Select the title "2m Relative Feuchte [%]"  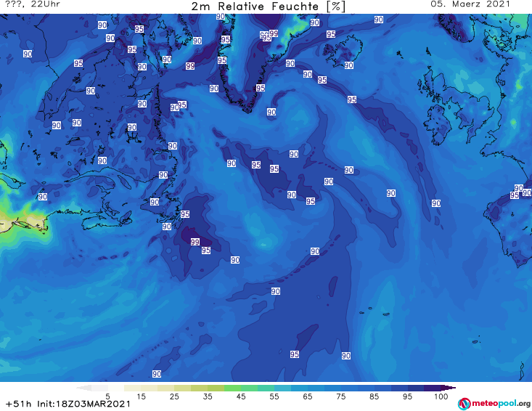click(x=269, y=7)
